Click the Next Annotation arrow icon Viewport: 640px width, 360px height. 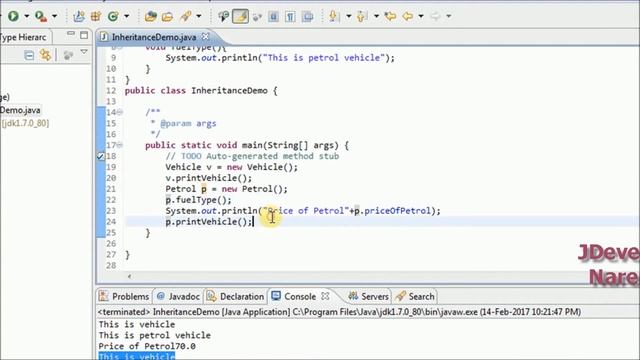[333, 16]
